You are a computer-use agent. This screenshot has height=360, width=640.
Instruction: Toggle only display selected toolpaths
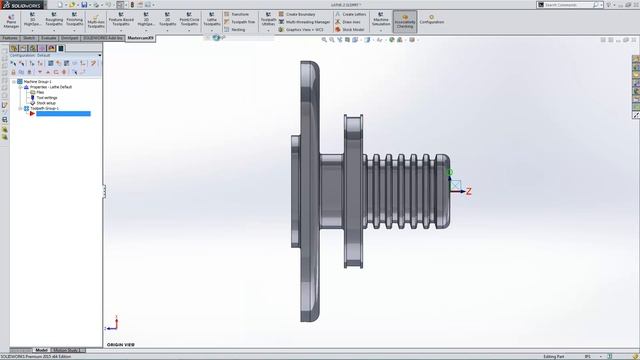pos(75,72)
